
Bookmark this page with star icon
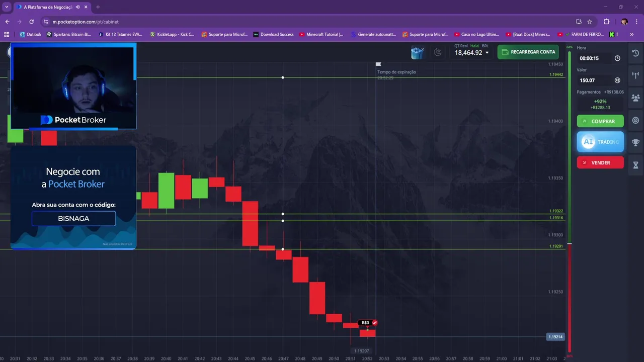coord(590,22)
